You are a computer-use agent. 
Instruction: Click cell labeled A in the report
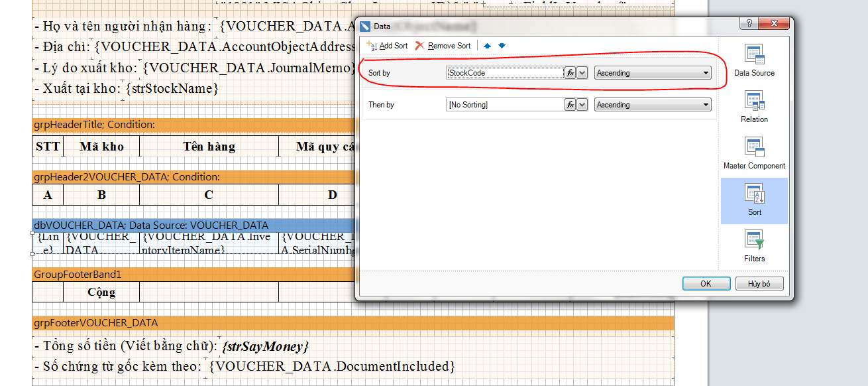(48, 195)
